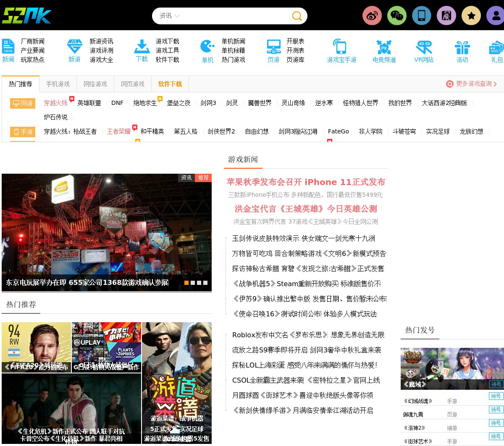The width and height of the screenshot is (504, 446).
Task: Click the 领号 button beside 幻域战魂
Action: click(496, 396)
